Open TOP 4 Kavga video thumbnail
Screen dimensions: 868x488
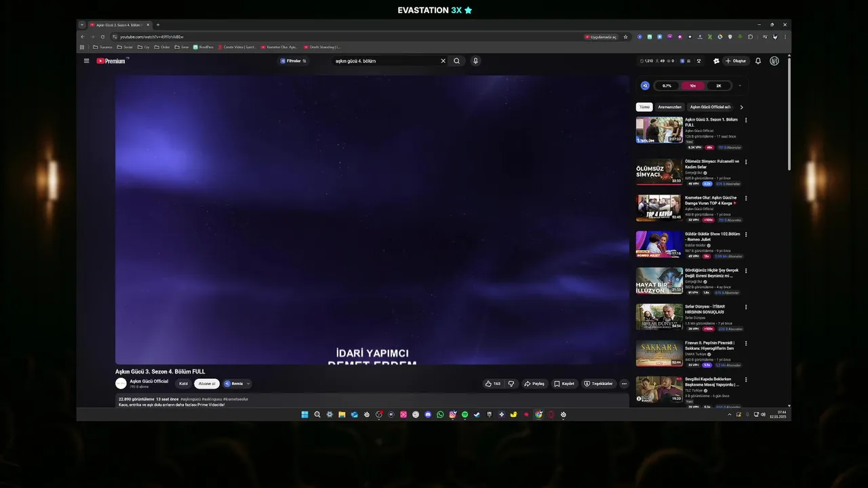(x=659, y=208)
